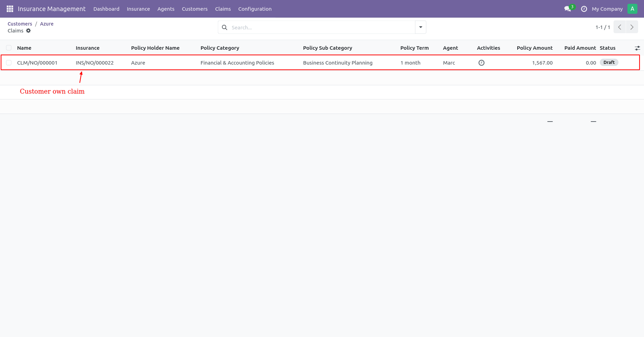Sort by Agent column header
This screenshot has width=644, height=337.
(x=450, y=48)
